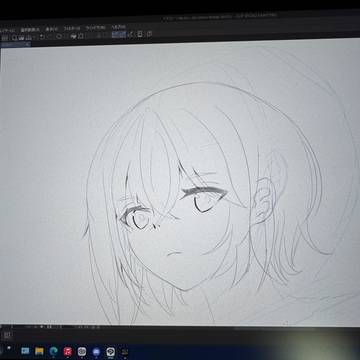The width and height of the screenshot is (360, 360).
Task: Select the open canvas document tab
Action: pyautogui.click(x=15, y=44)
